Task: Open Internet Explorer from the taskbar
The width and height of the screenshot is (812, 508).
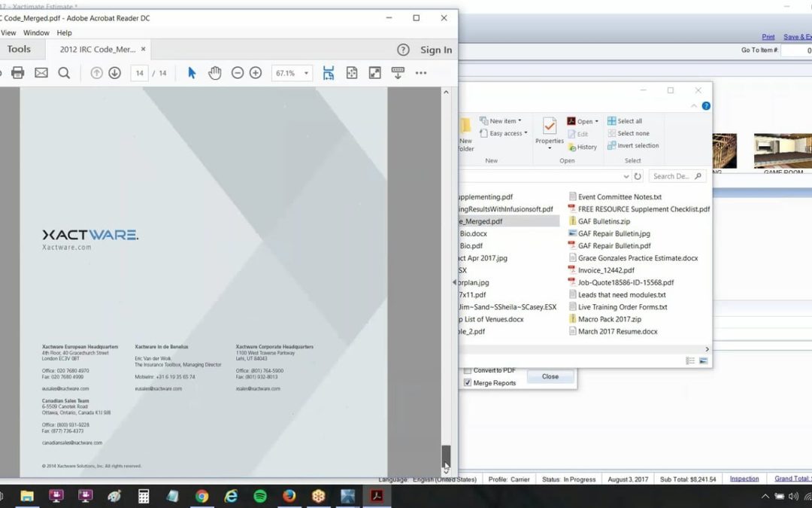Action: click(231, 496)
